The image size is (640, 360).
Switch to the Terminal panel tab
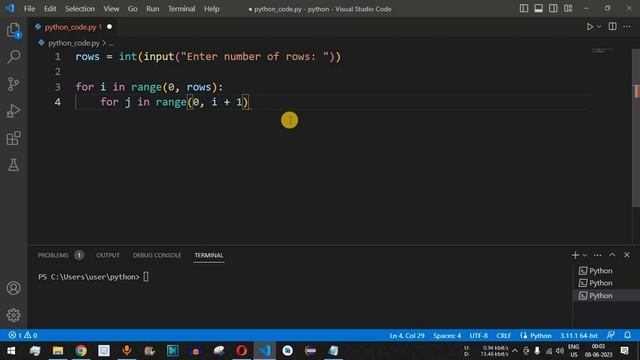[209, 255]
